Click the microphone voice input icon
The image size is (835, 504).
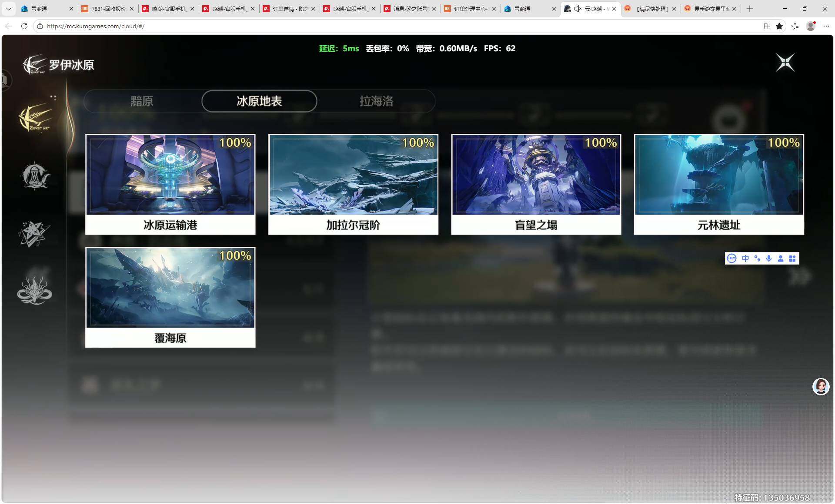[x=769, y=259]
